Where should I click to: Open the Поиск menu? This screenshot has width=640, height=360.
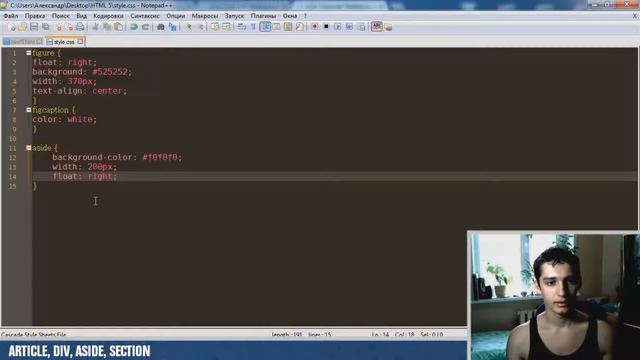[x=60, y=16]
